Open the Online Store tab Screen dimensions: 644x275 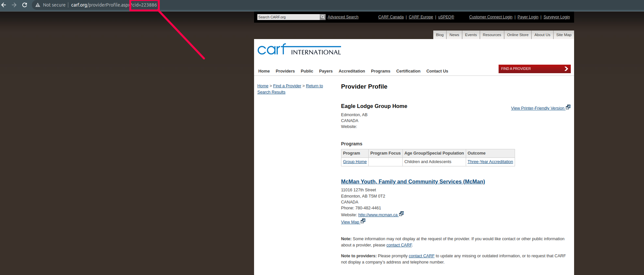[x=518, y=35]
